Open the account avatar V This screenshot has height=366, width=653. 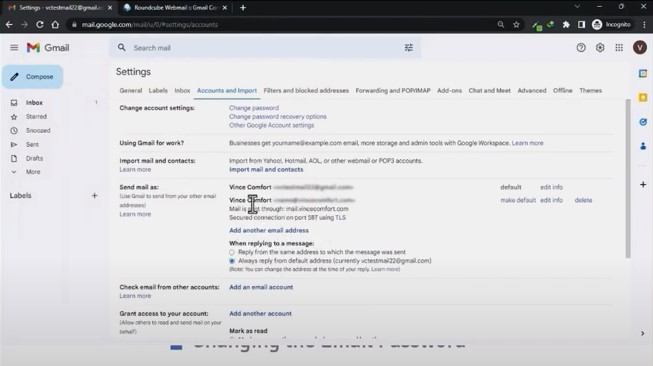(x=640, y=47)
